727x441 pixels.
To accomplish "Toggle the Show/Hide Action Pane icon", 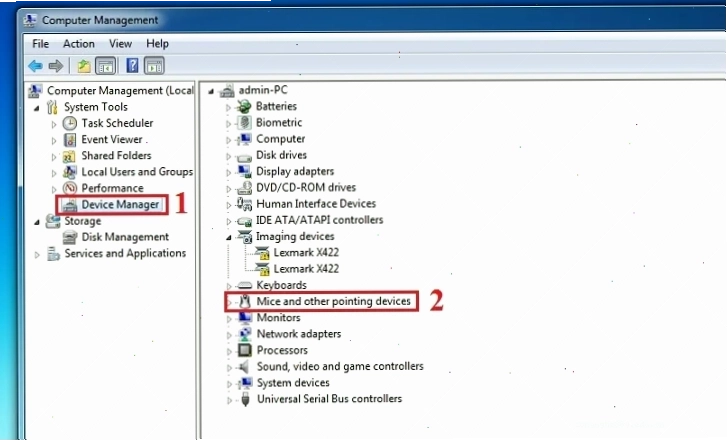I will pos(154,66).
